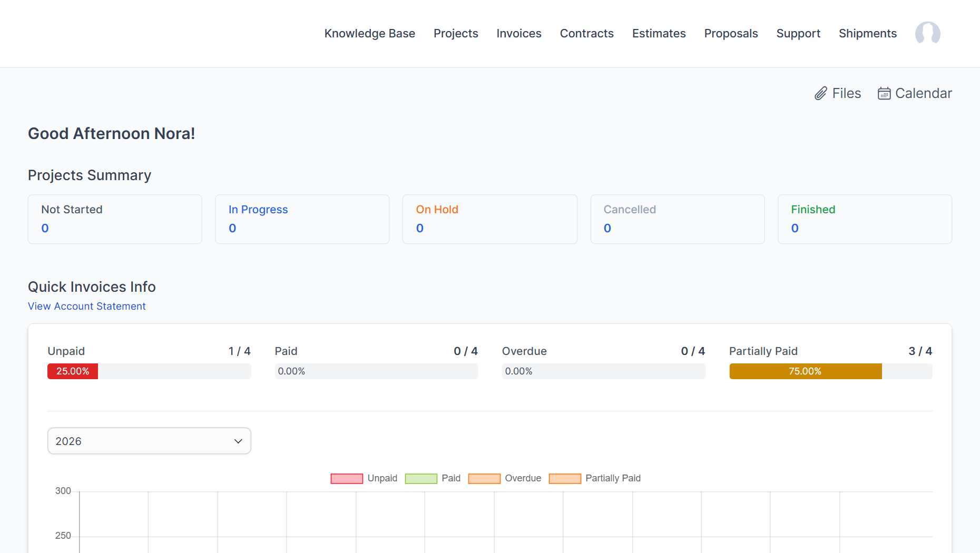Click the Partially Paid 75.00% progress bar
Viewport: 980px width, 553px height.
[830, 371]
